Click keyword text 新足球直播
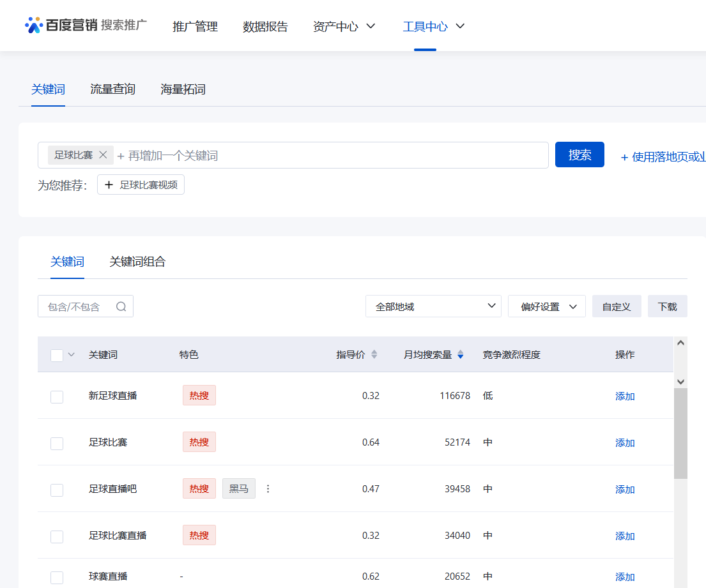The image size is (706, 588). coord(112,395)
